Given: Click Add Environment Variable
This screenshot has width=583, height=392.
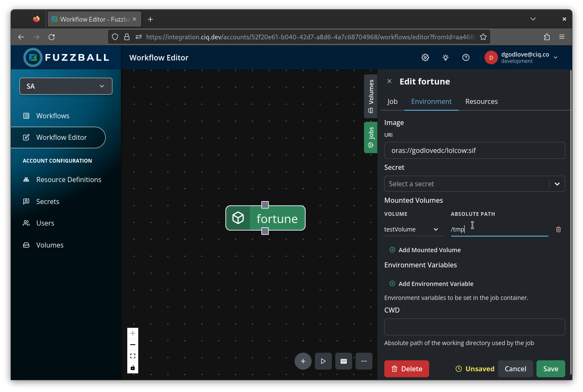Looking at the screenshot, I should tap(431, 284).
